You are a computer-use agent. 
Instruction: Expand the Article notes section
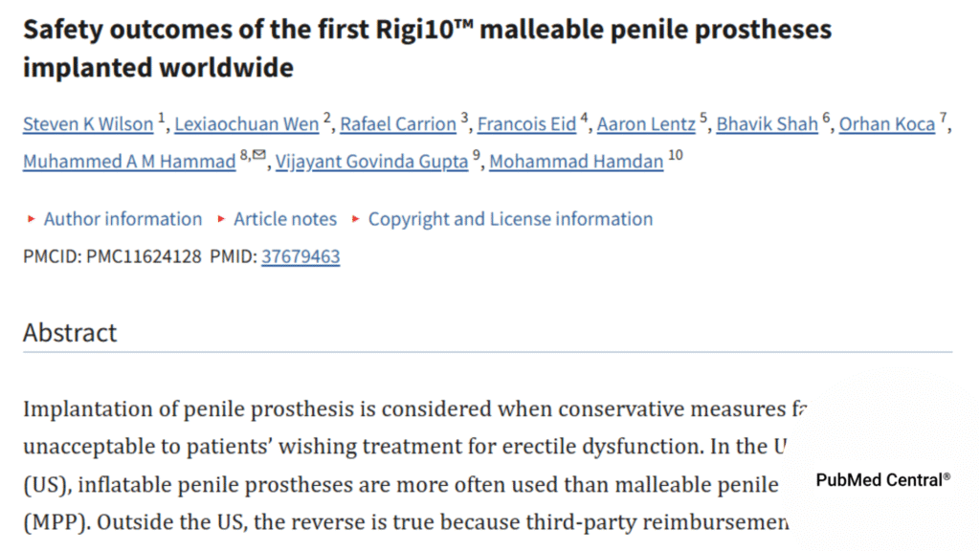285,219
